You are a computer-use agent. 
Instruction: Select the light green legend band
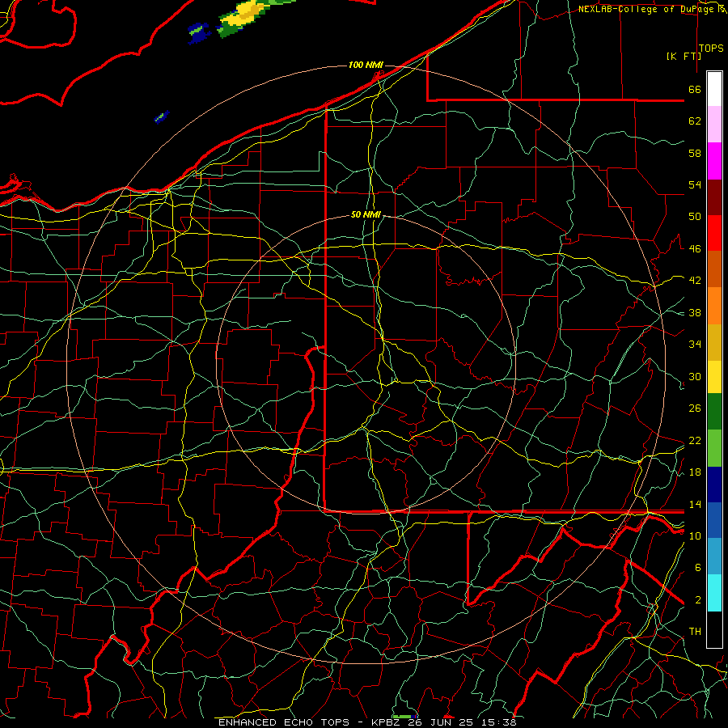[x=714, y=448]
